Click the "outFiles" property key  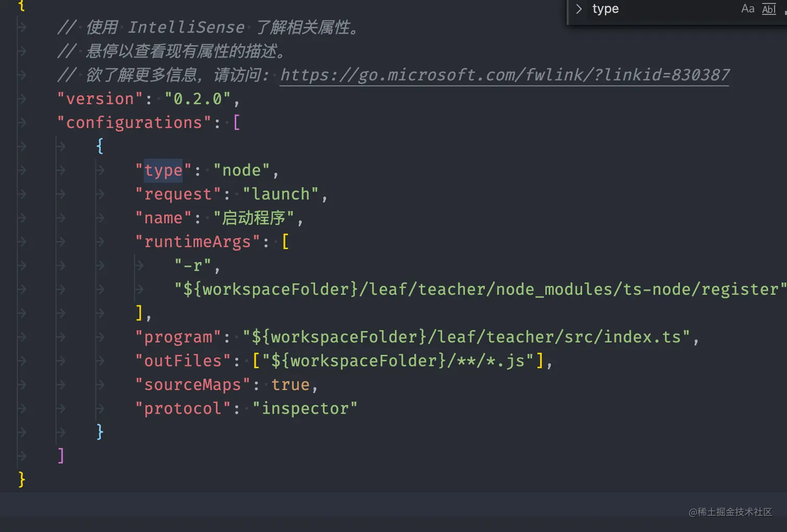(183, 361)
